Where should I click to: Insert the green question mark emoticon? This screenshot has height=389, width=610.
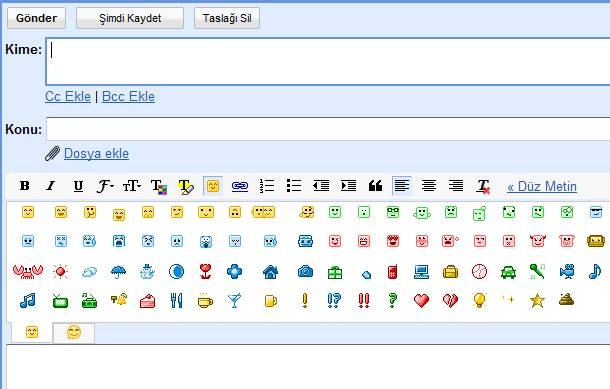393,301
